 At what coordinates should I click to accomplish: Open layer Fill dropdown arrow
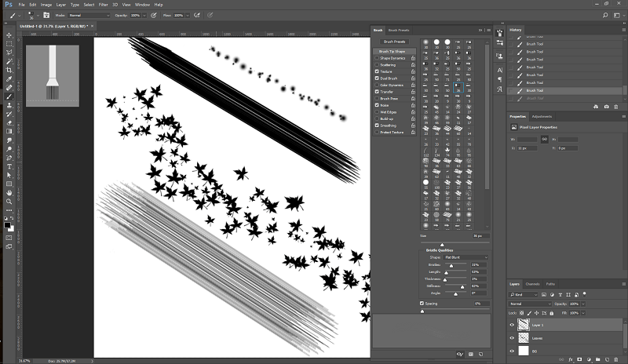click(x=583, y=313)
